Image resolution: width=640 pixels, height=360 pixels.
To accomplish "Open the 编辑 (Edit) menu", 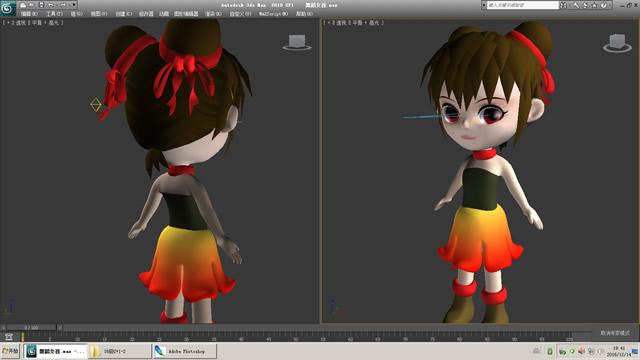I will [29, 14].
